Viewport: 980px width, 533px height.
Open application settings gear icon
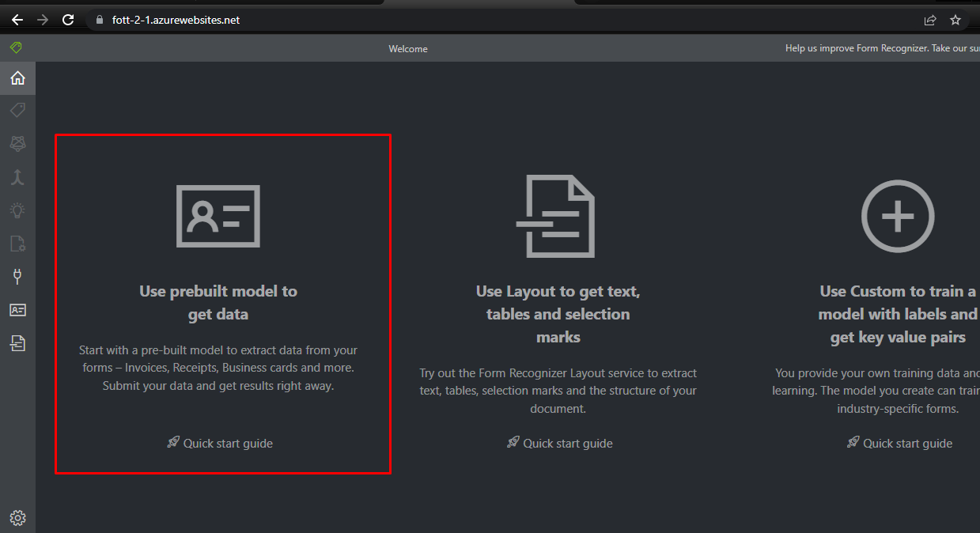(x=17, y=518)
